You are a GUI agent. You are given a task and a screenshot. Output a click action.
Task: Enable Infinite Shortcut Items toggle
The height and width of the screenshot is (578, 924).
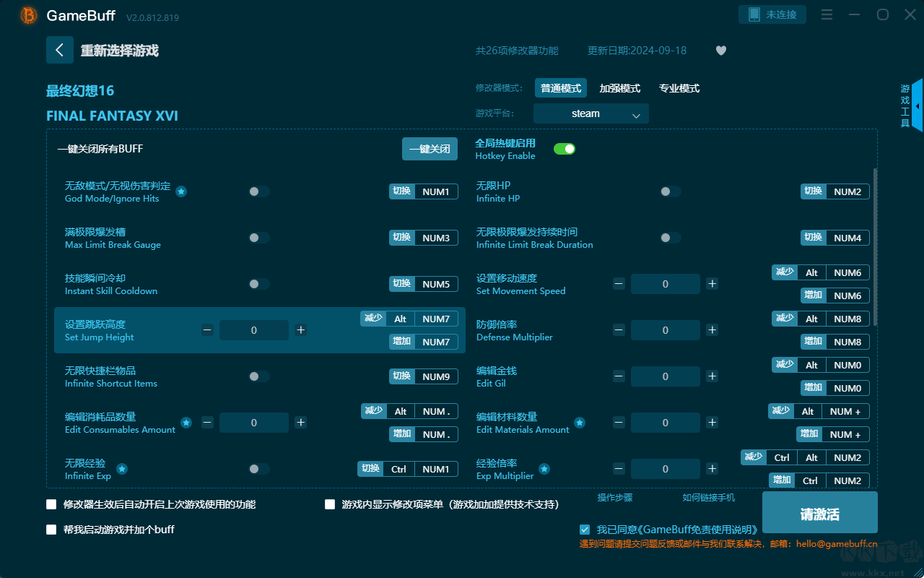tap(259, 376)
